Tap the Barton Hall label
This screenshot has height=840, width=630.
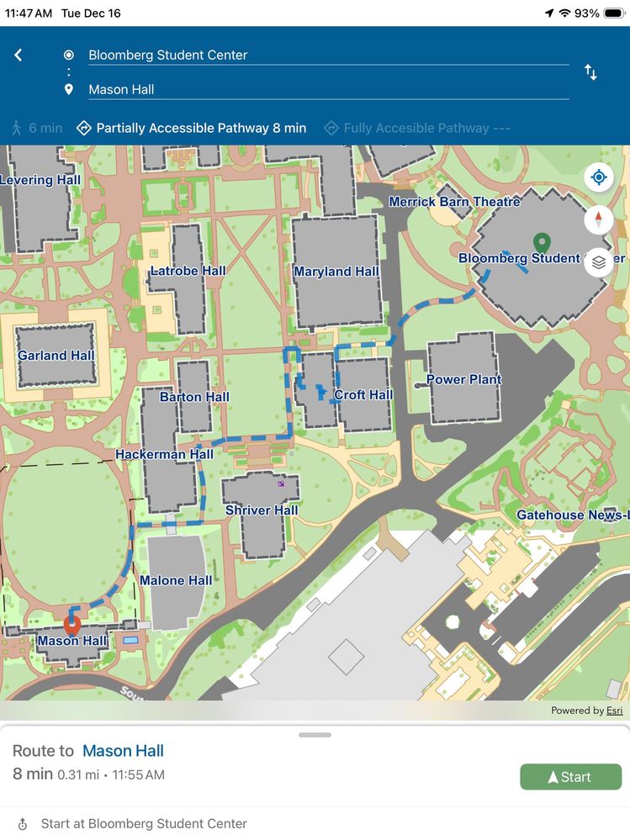pyautogui.click(x=194, y=397)
